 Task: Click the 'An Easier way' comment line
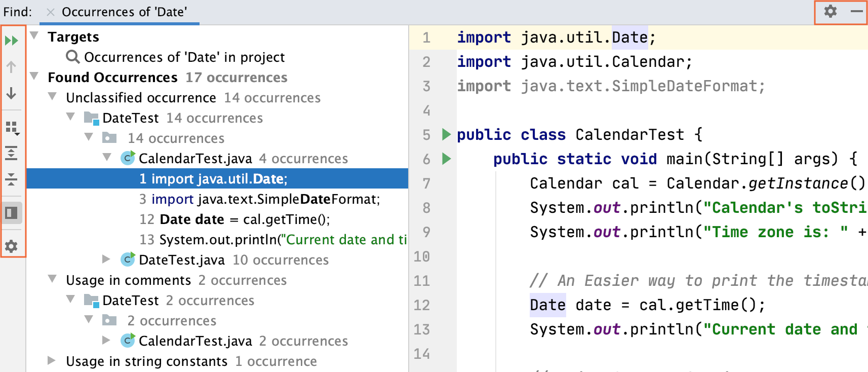pyautogui.click(x=698, y=281)
